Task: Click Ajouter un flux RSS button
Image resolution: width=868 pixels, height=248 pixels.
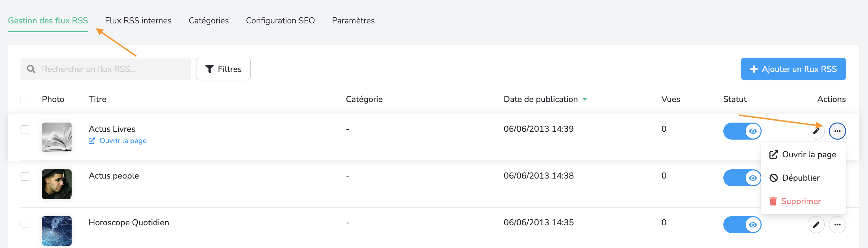Action: click(x=793, y=69)
